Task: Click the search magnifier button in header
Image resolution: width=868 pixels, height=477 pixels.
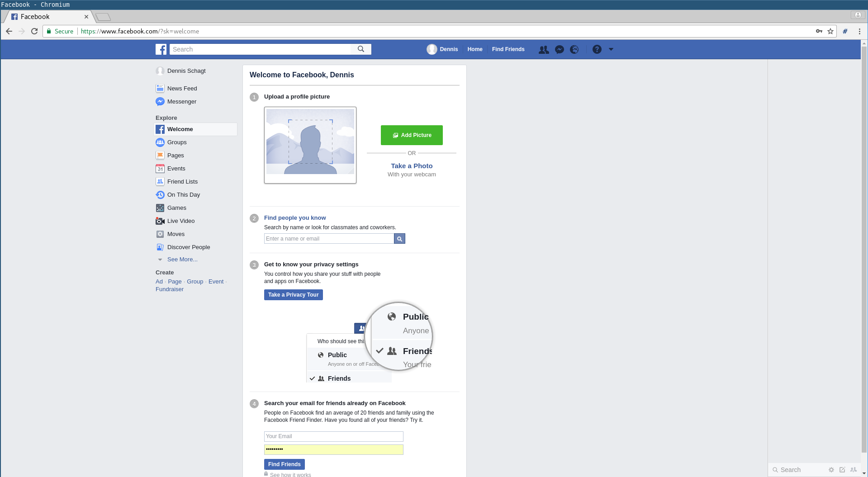Action: pos(361,49)
